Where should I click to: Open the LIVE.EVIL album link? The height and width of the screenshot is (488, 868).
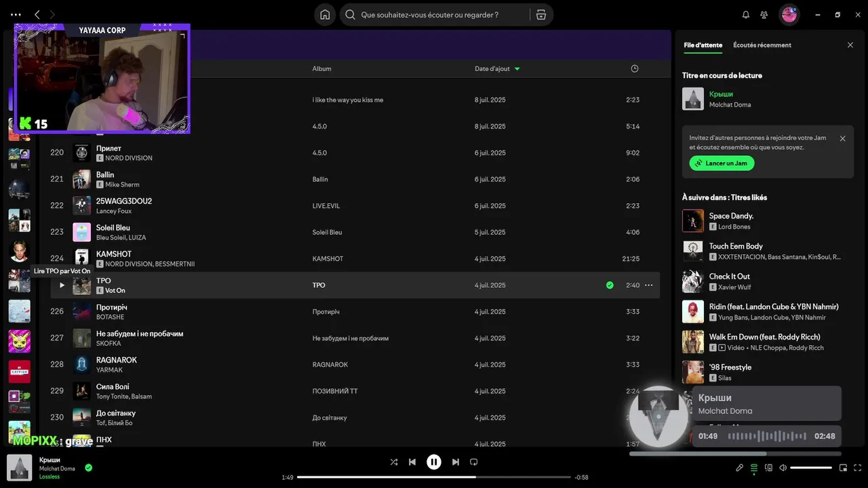pyautogui.click(x=327, y=206)
